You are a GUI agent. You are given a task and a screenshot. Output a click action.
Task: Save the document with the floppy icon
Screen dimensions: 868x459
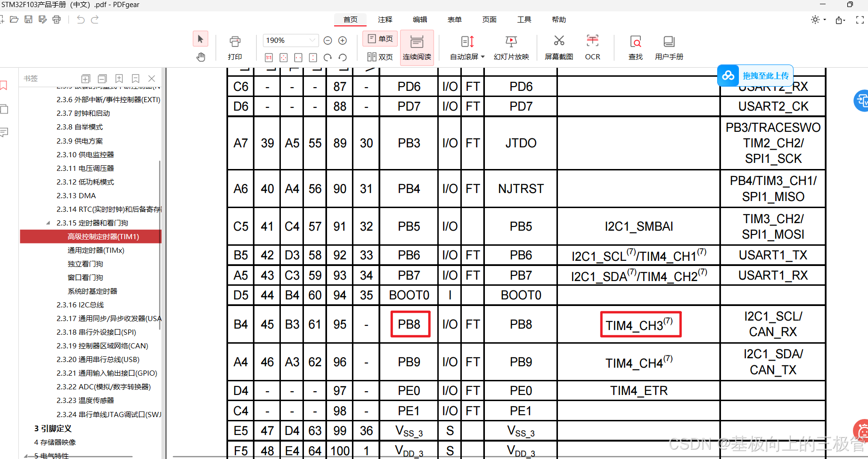pos(28,19)
